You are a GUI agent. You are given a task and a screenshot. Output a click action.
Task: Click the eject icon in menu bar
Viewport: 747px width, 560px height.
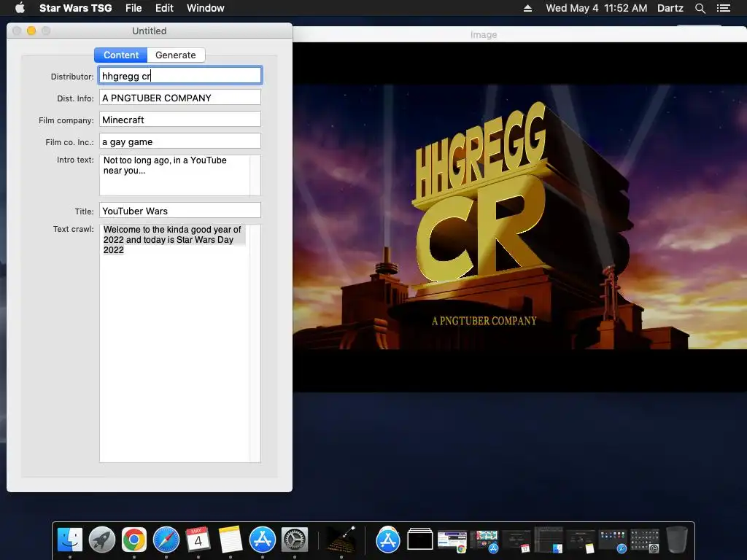(527, 8)
